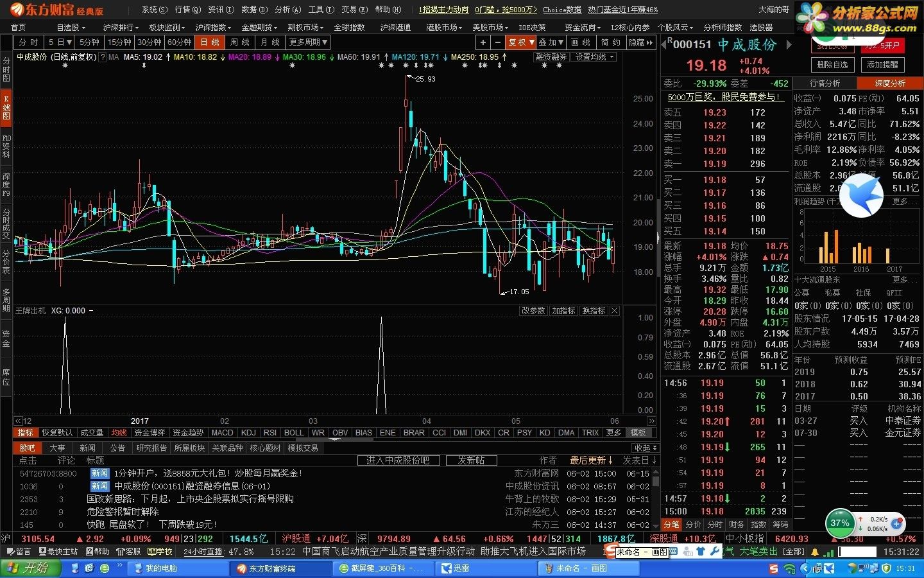
Task: Open 自选股 menu dropdown
Action: [71, 28]
